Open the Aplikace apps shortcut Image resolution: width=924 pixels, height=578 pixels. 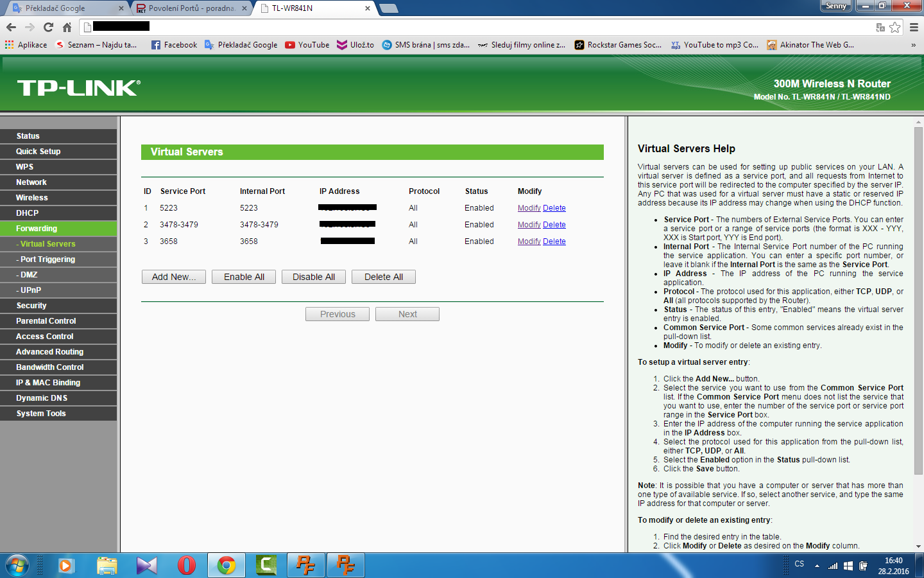tap(26, 45)
